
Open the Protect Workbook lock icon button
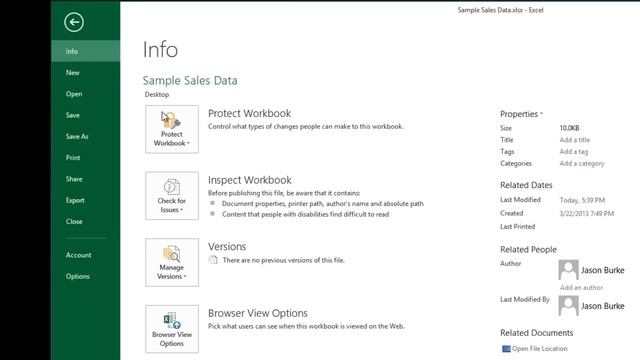[172, 129]
